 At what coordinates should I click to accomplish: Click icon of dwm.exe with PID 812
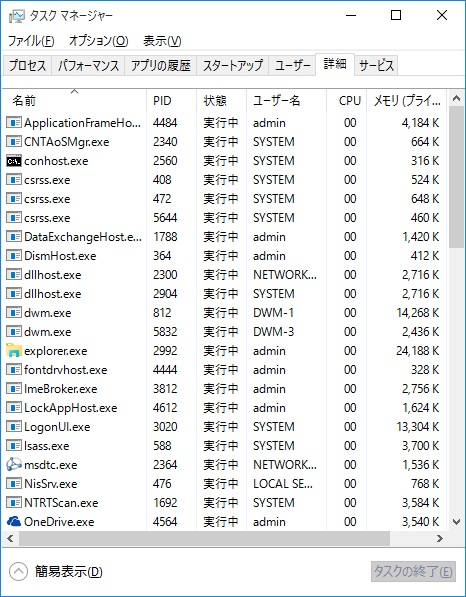(x=14, y=313)
